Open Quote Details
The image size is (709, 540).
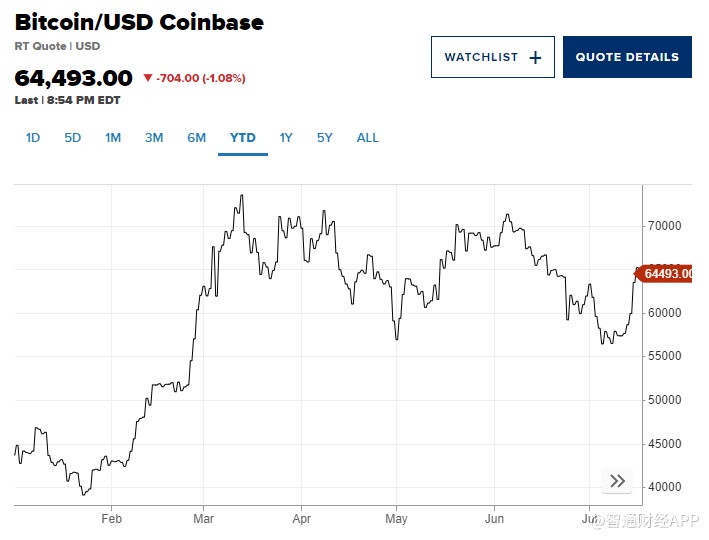click(x=627, y=57)
